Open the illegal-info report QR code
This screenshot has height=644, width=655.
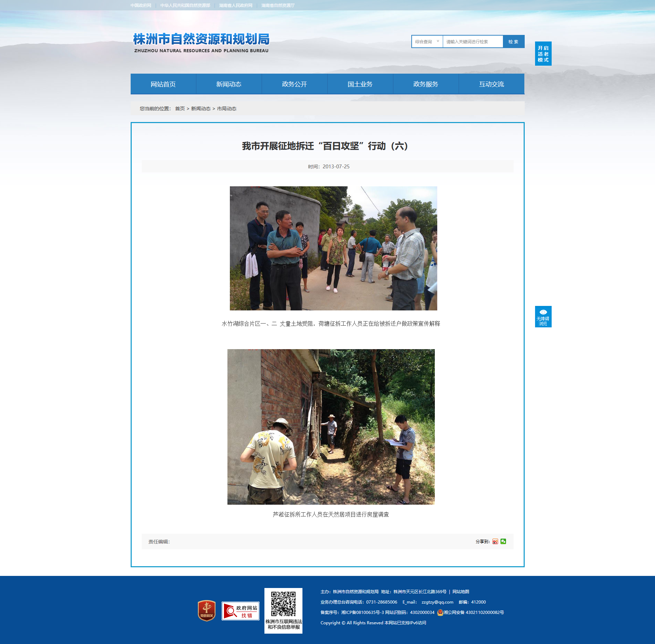coord(283,611)
